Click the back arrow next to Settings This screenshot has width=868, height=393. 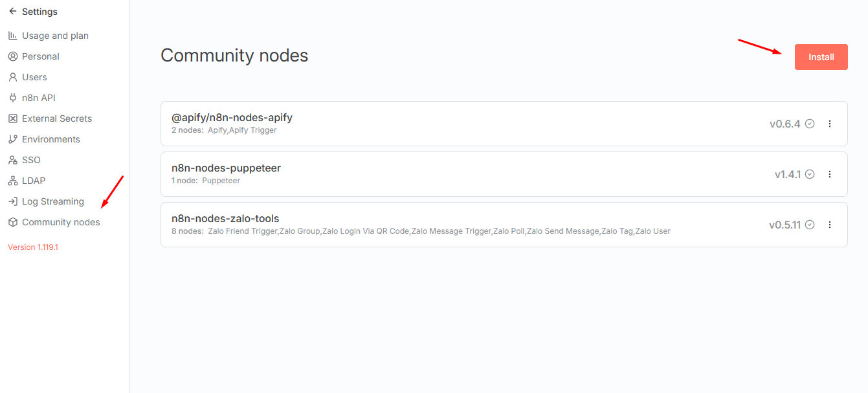12,12
